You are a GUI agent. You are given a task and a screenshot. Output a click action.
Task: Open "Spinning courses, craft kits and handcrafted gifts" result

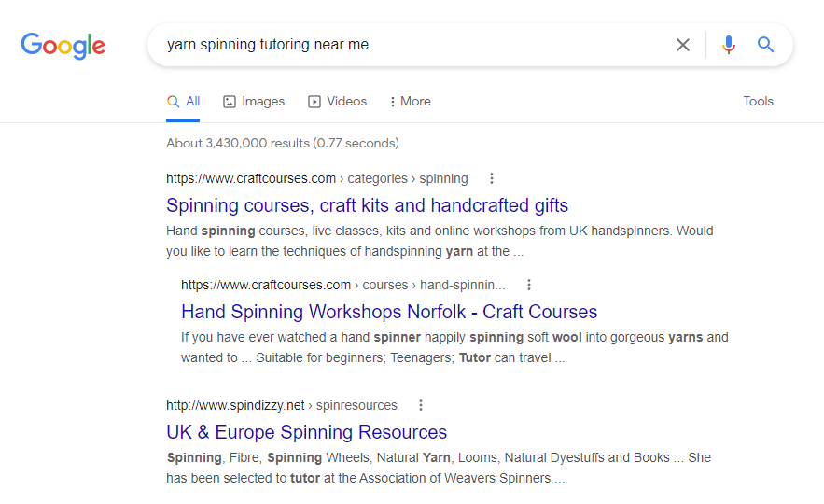(367, 205)
